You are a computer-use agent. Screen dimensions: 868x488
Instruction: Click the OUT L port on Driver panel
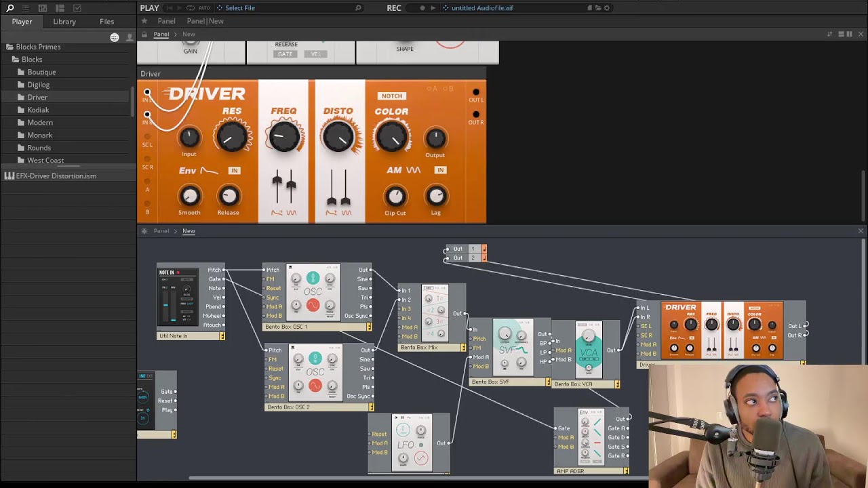476,92
